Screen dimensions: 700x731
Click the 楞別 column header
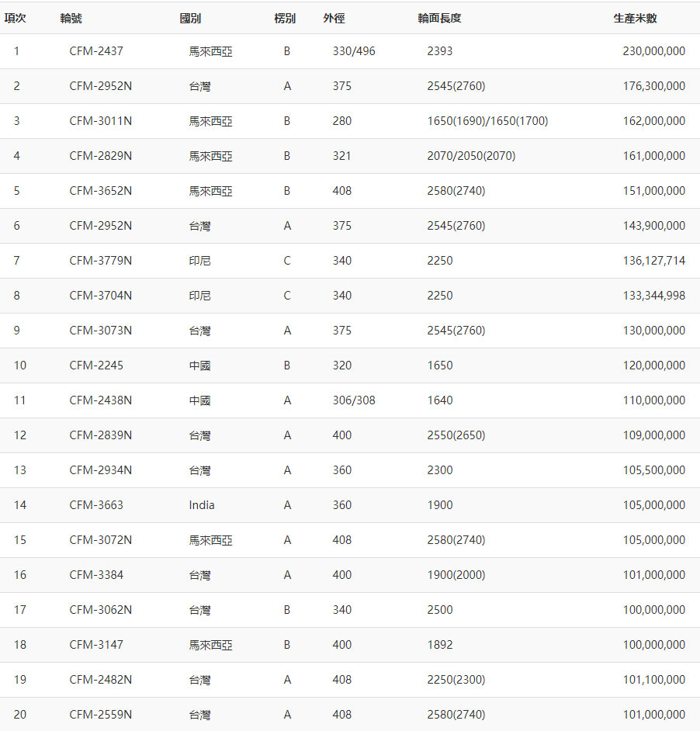[285, 18]
